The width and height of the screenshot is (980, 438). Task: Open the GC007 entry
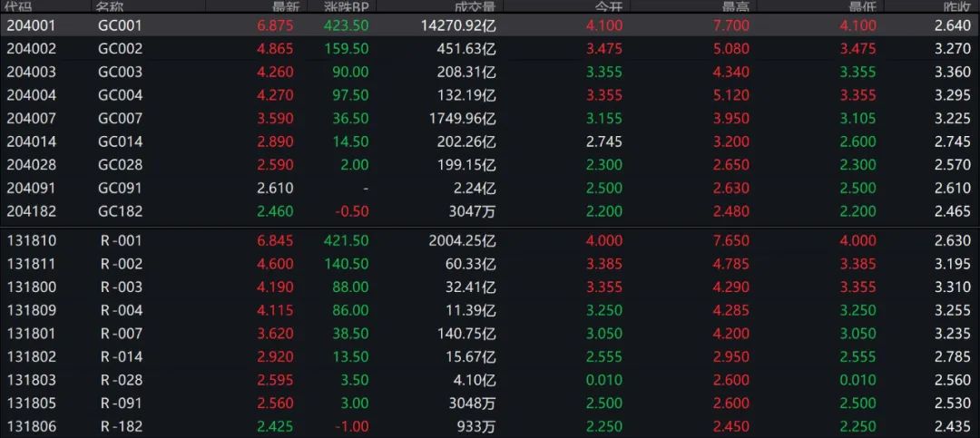120,118
